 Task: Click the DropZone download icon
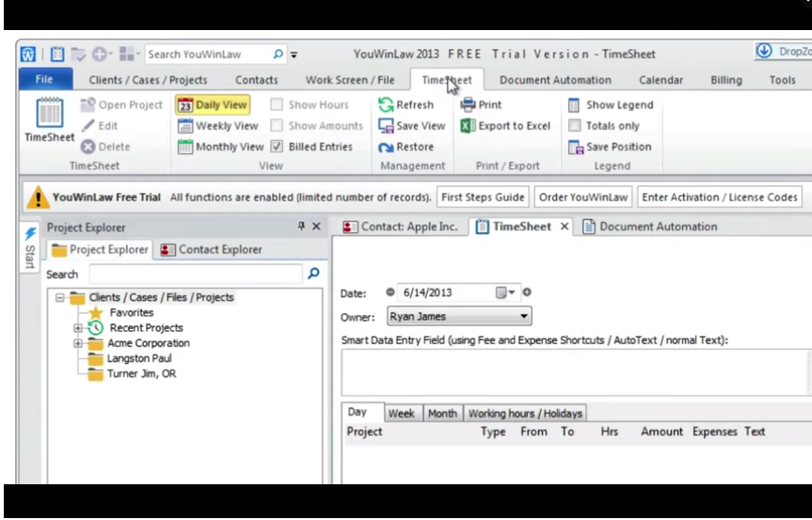click(764, 51)
